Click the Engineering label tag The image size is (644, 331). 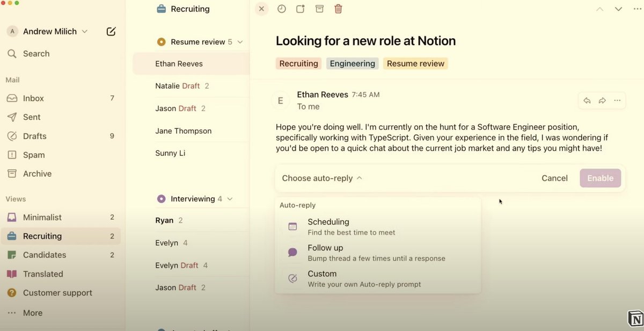(x=352, y=63)
